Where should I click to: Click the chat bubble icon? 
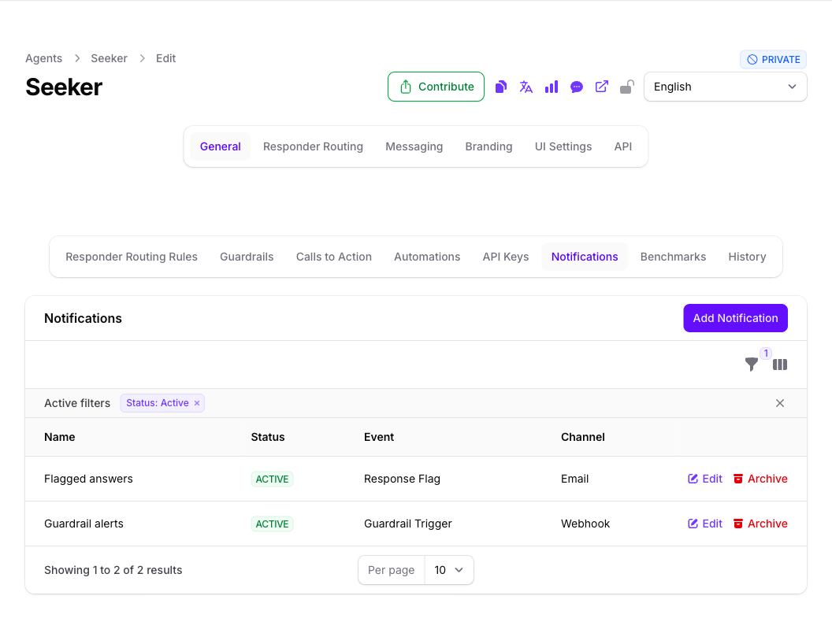[576, 87]
